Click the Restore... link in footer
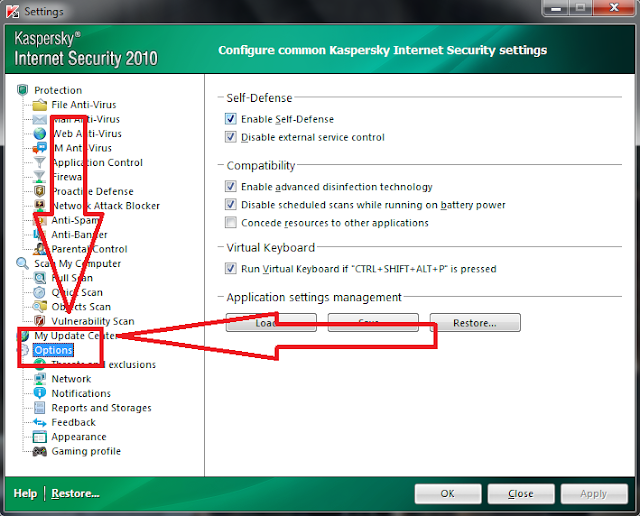The height and width of the screenshot is (516, 640). click(x=76, y=494)
